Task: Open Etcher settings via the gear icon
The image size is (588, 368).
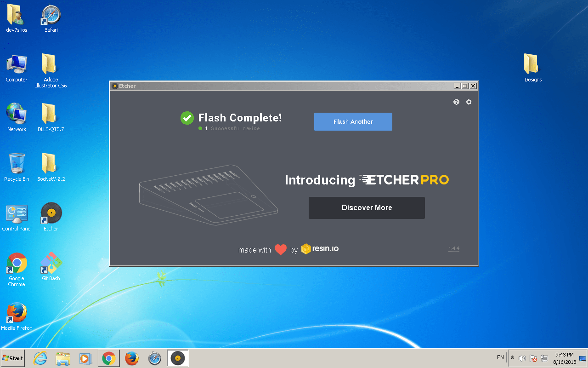Action: coord(469,102)
